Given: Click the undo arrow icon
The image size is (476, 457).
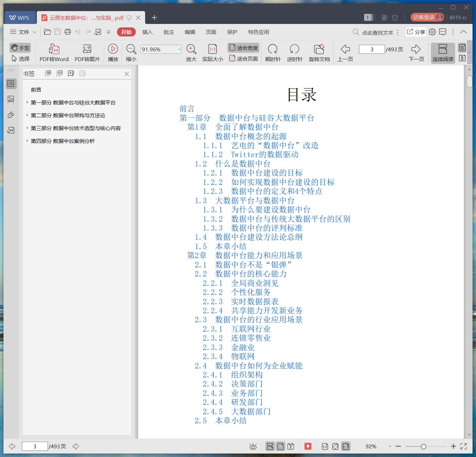Looking at the screenshot, I should [x=78, y=32].
